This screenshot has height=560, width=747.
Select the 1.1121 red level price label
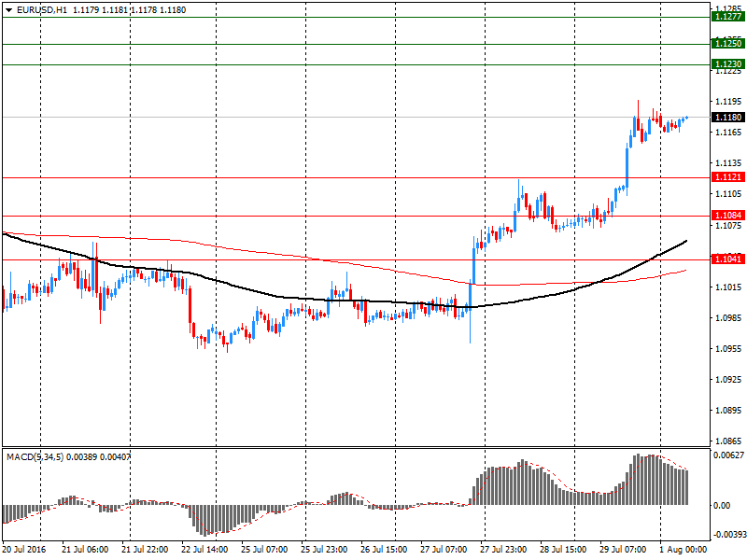point(728,177)
